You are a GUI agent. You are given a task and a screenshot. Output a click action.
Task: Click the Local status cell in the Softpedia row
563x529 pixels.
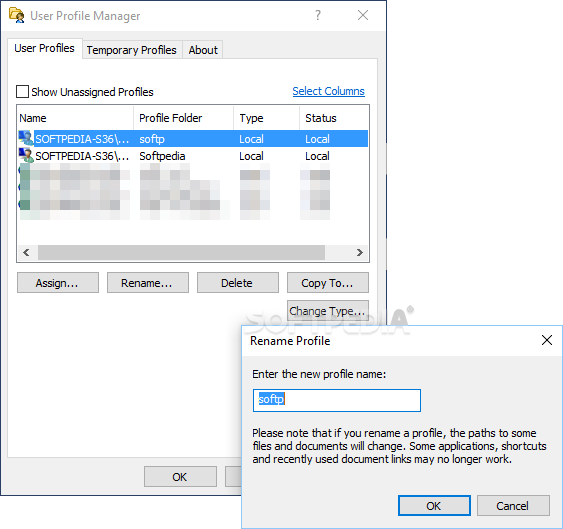pyautogui.click(x=317, y=156)
